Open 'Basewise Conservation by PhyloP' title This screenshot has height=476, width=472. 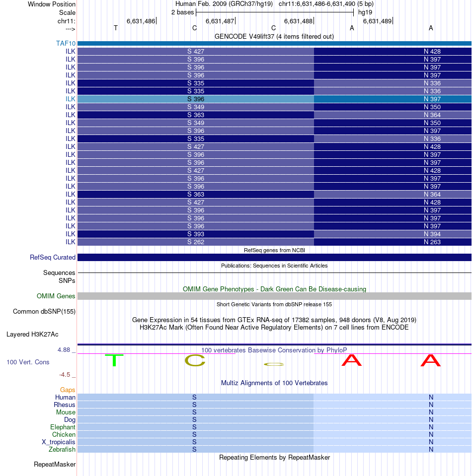pyautogui.click(x=274, y=350)
